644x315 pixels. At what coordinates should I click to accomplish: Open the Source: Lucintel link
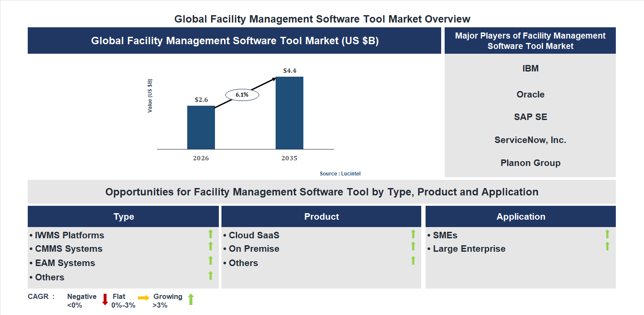coord(340,173)
